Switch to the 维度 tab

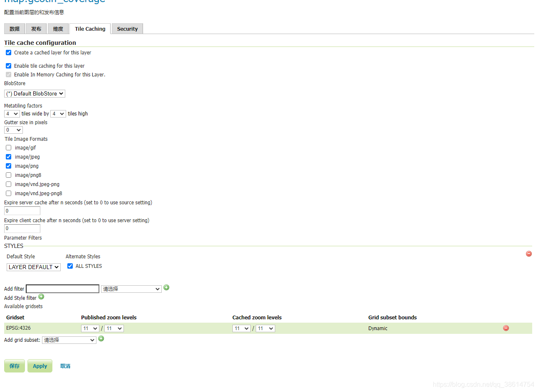point(58,29)
